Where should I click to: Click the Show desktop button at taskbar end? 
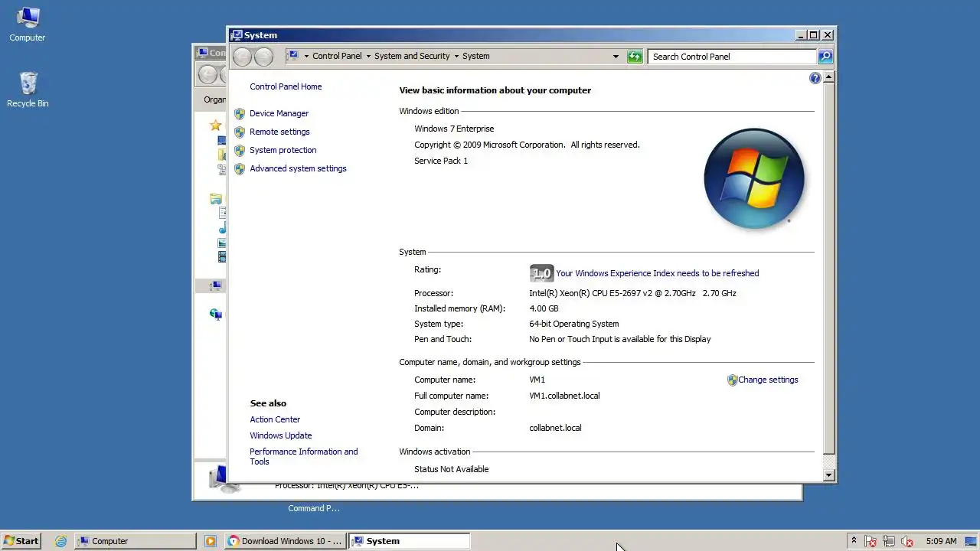click(x=972, y=541)
